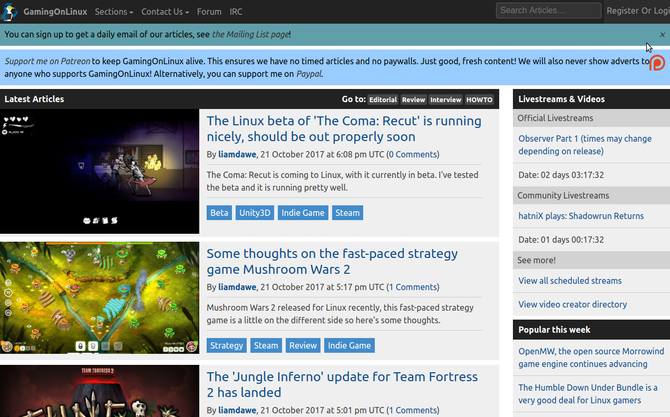The image size is (670, 417).
Task: Open hatniX plays: Shadowrun Returns link
Action: 581,216
